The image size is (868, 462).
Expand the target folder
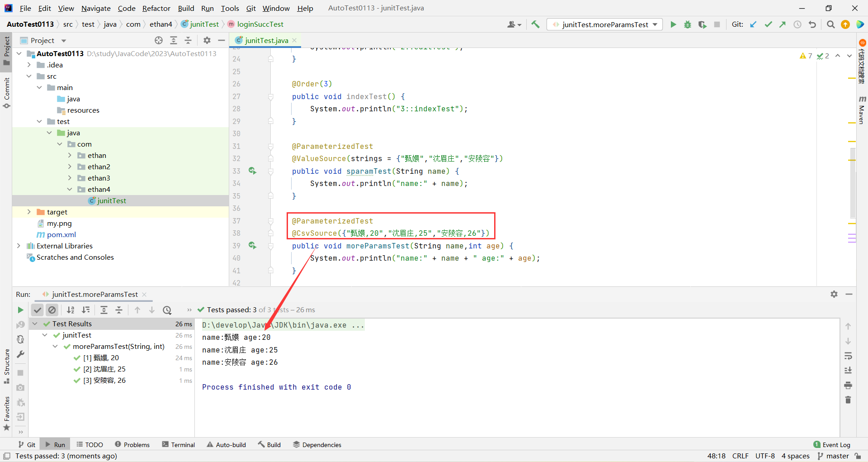29,212
